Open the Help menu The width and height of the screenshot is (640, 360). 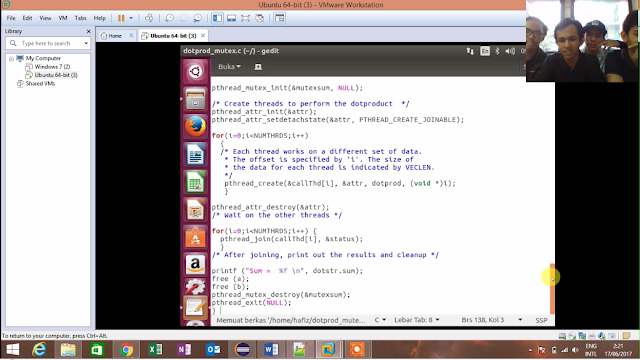(x=100, y=18)
